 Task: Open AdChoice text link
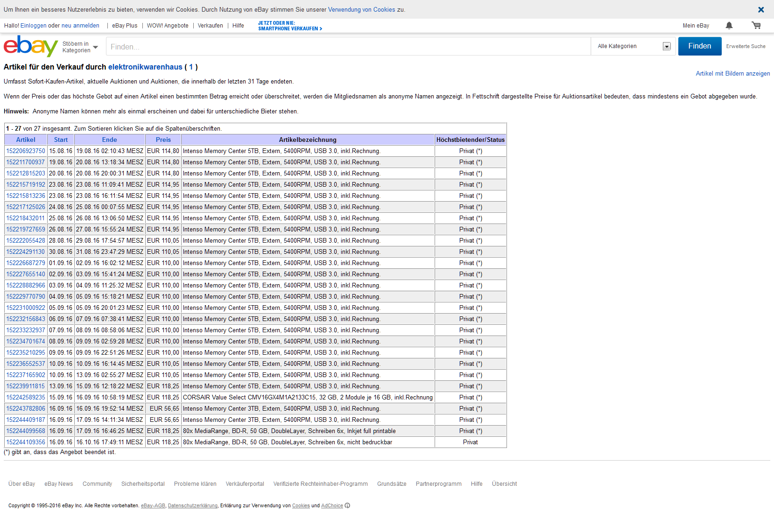[x=332, y=506]
